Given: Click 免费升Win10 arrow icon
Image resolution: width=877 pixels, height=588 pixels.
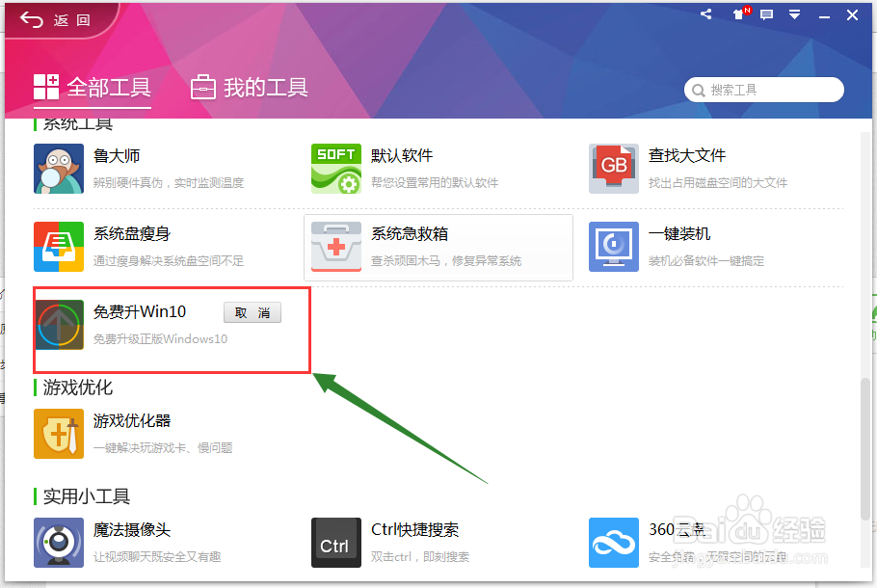Looking at the screenshot, I should [x=59, y=325].
